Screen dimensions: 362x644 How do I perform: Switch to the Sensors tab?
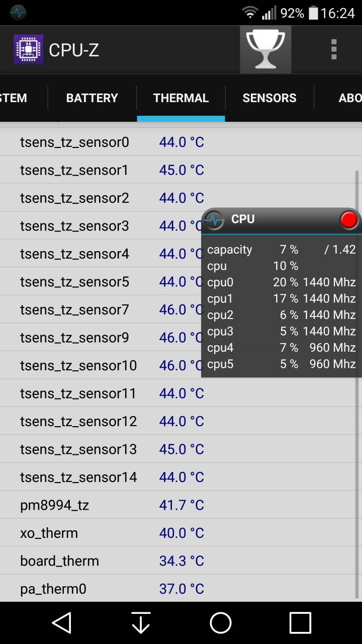(269, 98)
